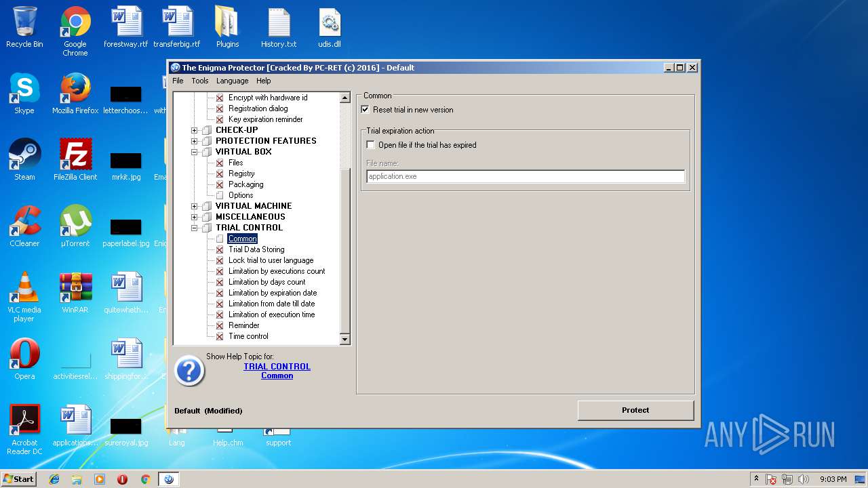Click the File name input field
This screenshot has height=488, width=868.
point(526,176)
